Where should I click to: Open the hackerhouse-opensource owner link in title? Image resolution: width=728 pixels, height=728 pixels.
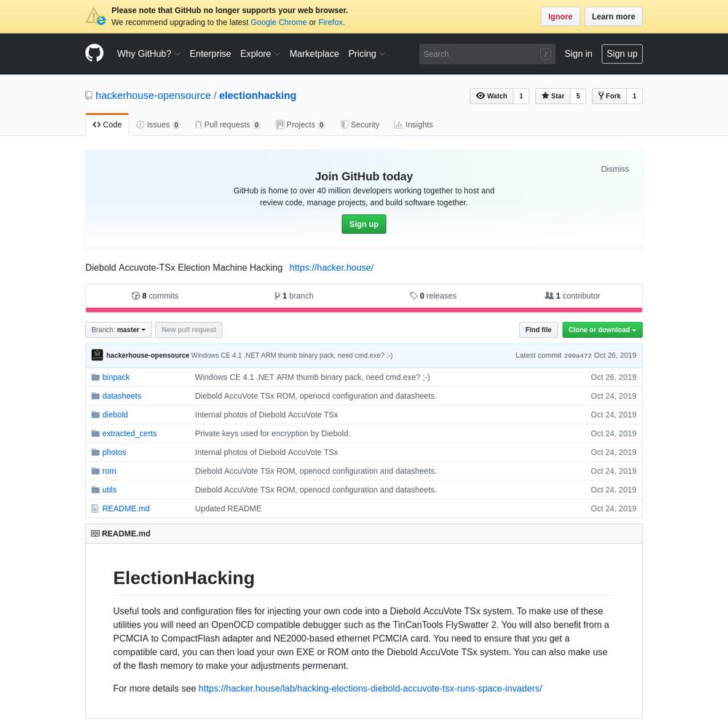(153, 95)
